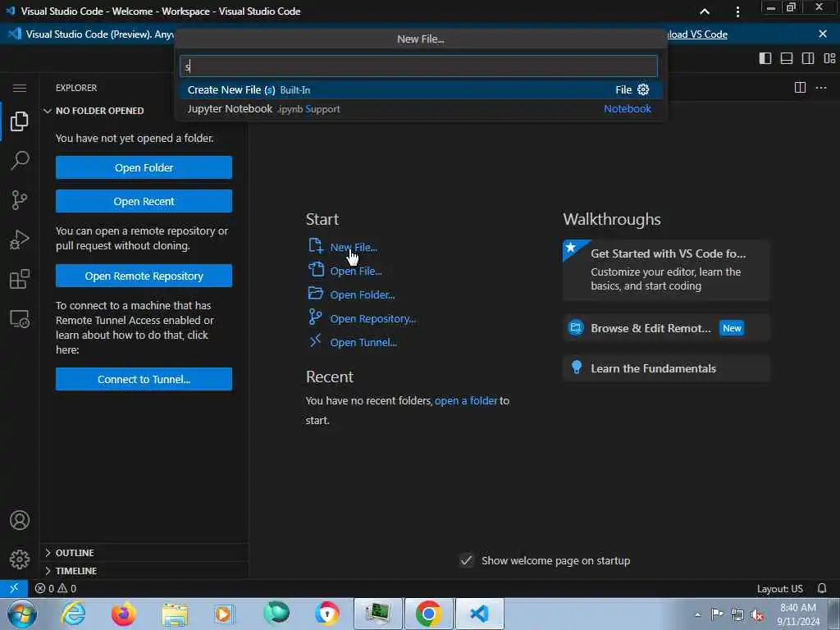Click the vertical three-dot menu in the title bar
Image resolution: width=840 pixels, height=630 pixels.
point(737,11)
